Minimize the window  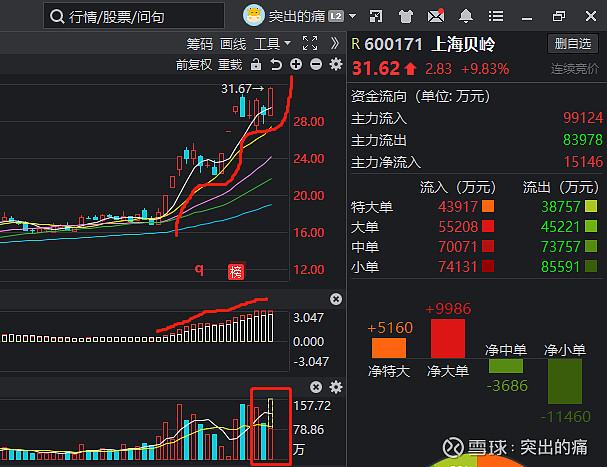pos(526,17)
